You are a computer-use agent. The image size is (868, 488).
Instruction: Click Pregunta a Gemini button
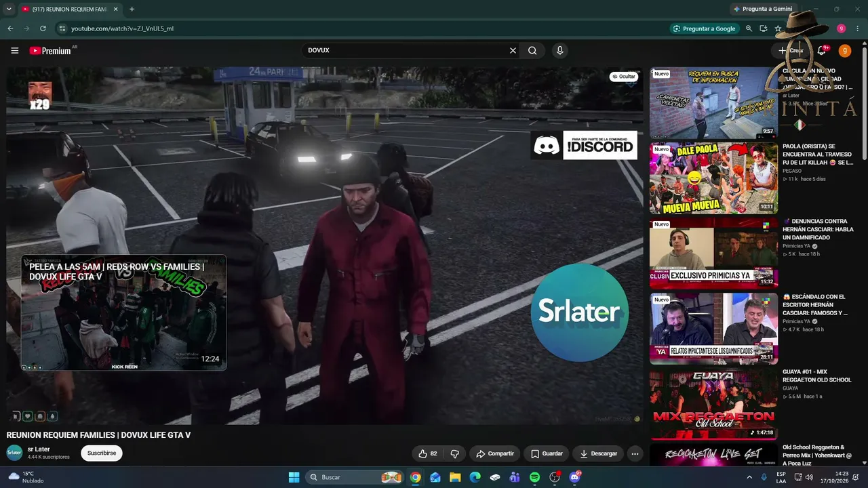pos(762,9)
